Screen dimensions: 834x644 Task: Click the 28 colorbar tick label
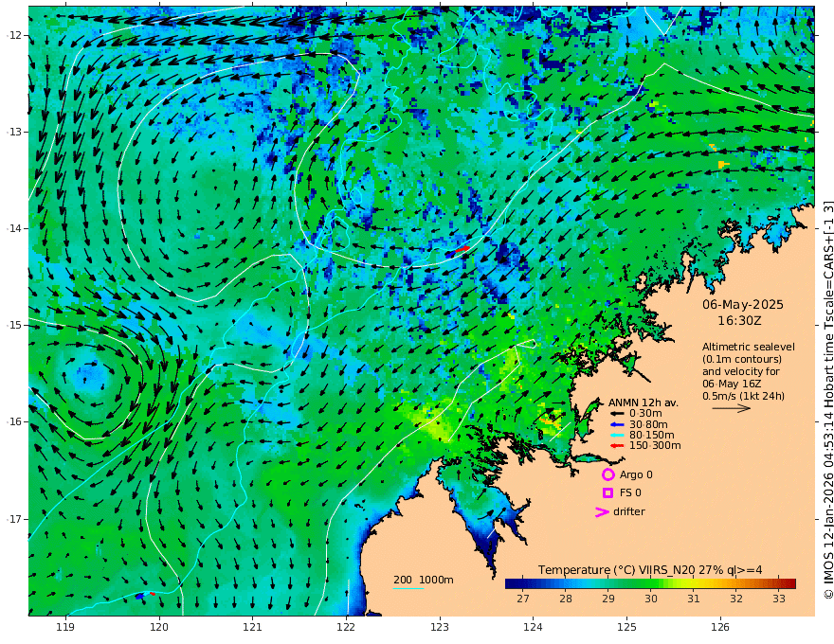pos(566,599)
